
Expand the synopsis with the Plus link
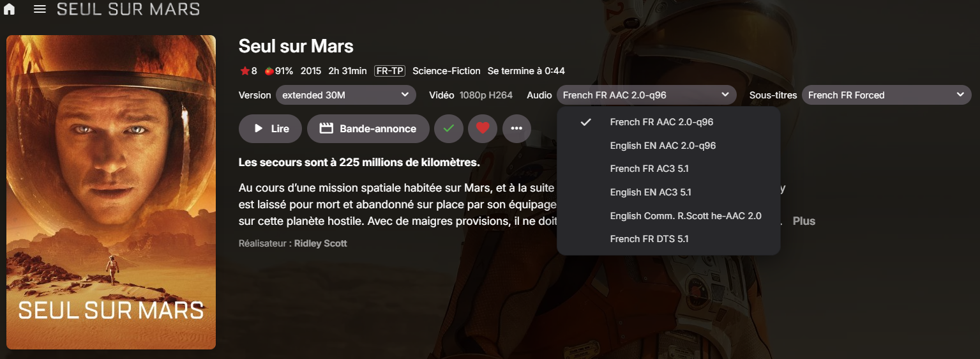coord(804,221)
